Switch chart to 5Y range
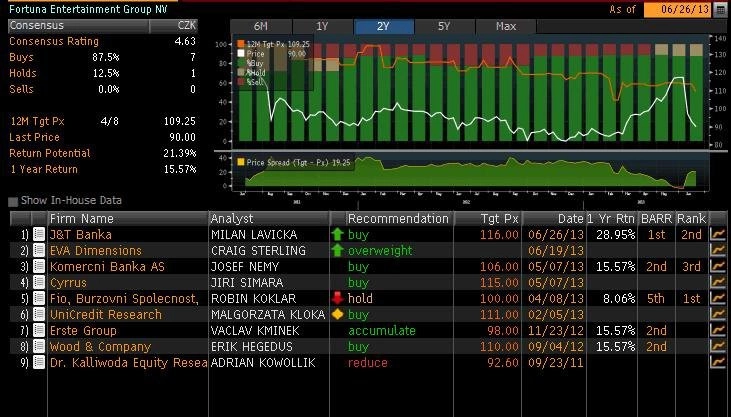The image size is (731, 417). (x=445, y=27)
